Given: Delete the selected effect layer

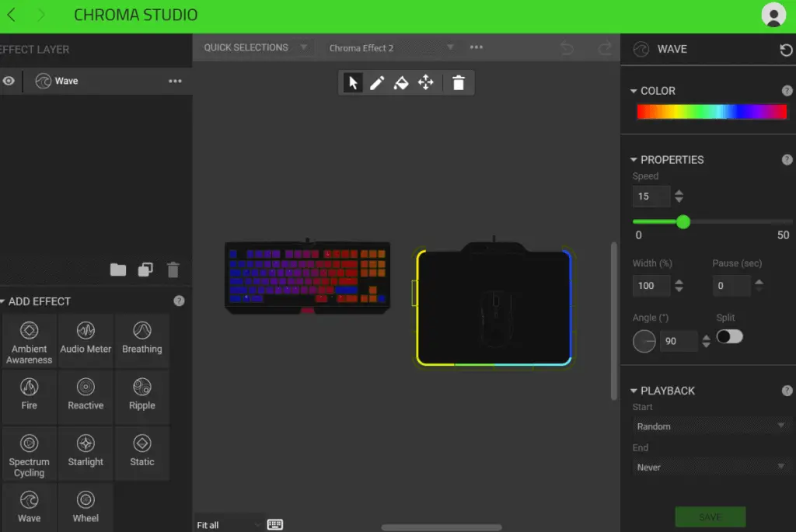Looking at the screenshot, I should point(173,269).
